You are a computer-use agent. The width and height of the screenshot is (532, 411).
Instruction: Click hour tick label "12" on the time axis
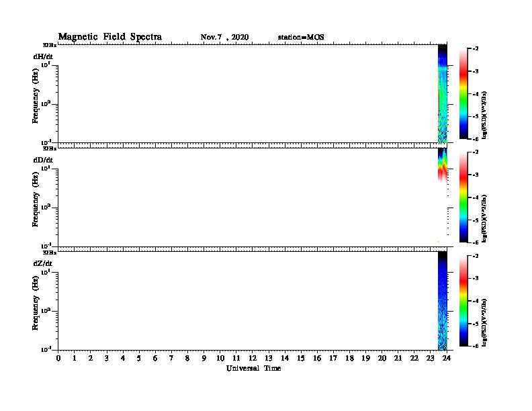(253, 359)
